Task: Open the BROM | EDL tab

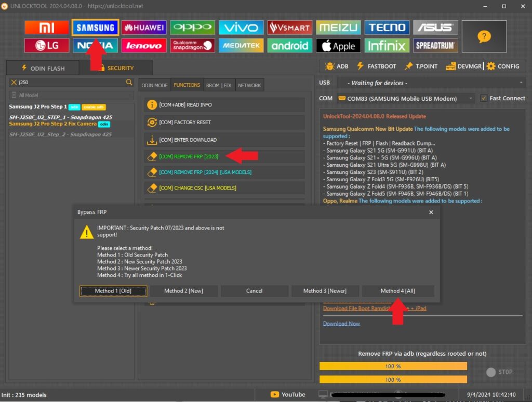Action: point(219,85)
